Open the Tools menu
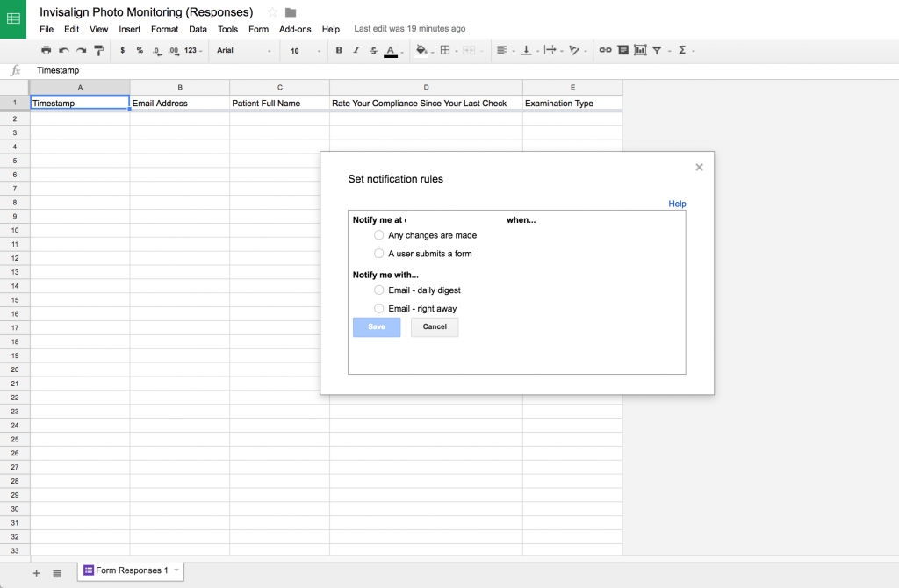This screenshot has width=899, height=588. point(227,29)
